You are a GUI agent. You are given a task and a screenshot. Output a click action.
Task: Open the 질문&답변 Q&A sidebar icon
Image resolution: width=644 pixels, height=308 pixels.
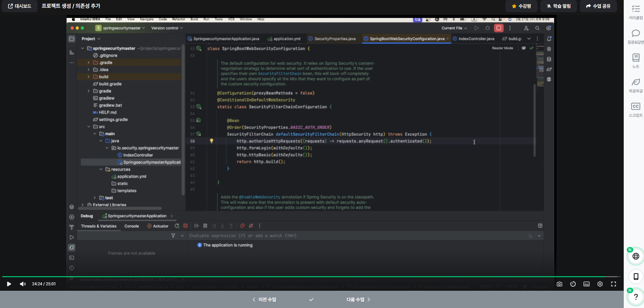coord(636,37)
